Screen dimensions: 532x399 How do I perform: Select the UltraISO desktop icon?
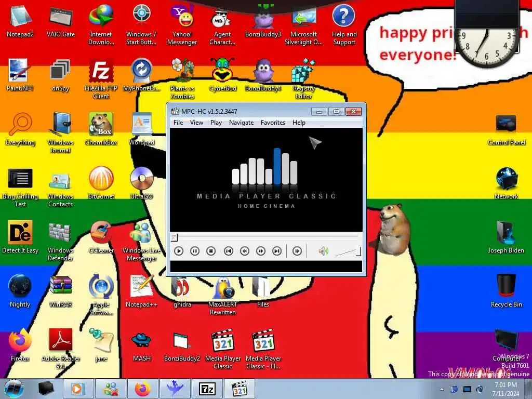(x=141, y=183)
